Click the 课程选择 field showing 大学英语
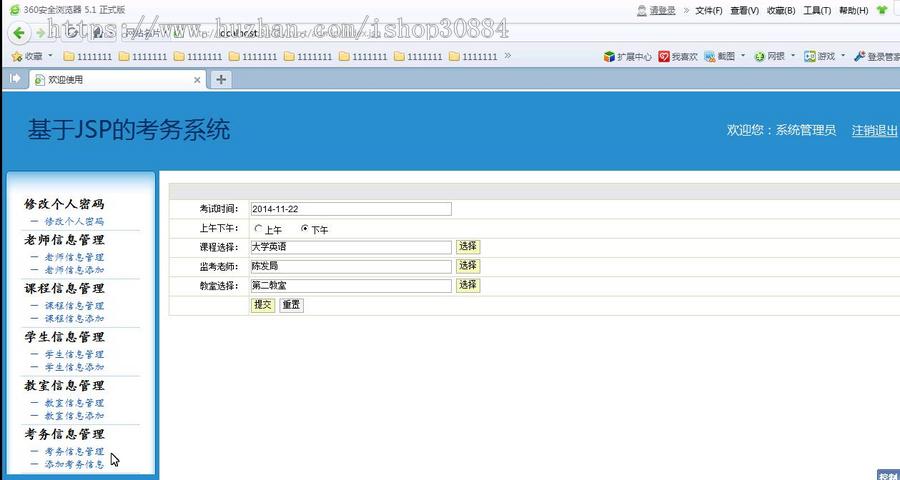 point(351,247)
